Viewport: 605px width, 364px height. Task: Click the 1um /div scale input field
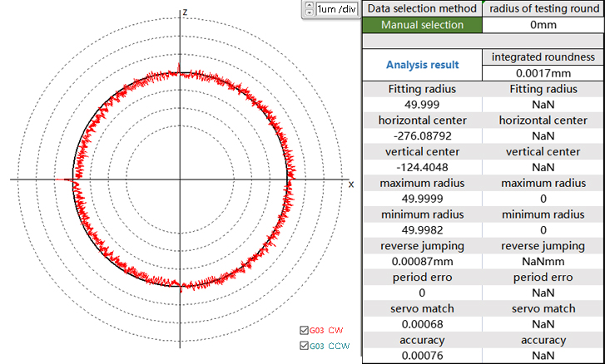click(x=336, y=9)
